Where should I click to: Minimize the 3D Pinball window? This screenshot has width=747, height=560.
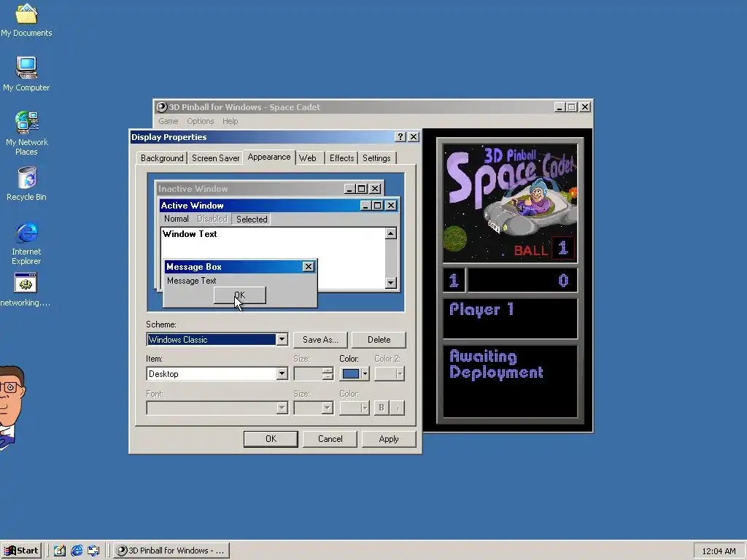(560, 107)
